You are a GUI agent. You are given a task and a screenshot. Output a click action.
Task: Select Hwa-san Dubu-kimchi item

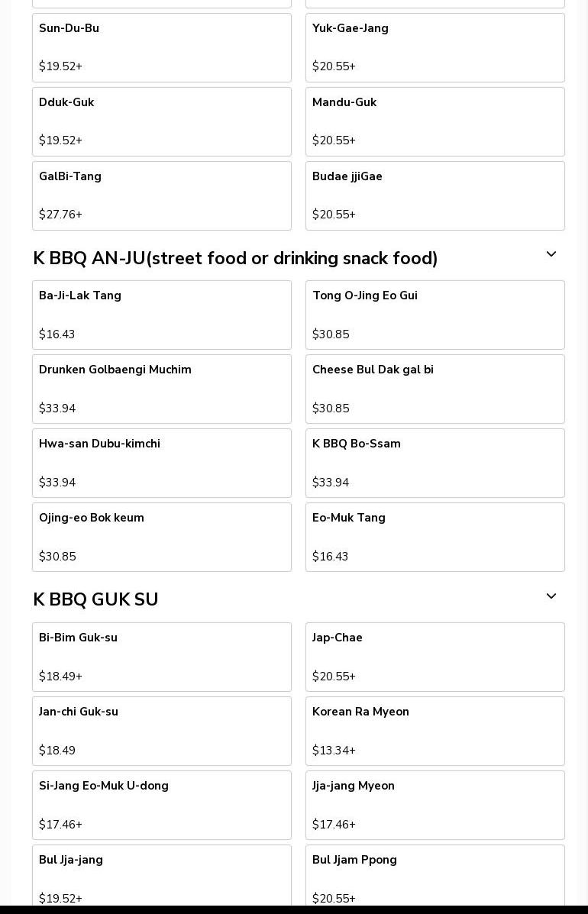pyautogui.click(x=161, y=463)
